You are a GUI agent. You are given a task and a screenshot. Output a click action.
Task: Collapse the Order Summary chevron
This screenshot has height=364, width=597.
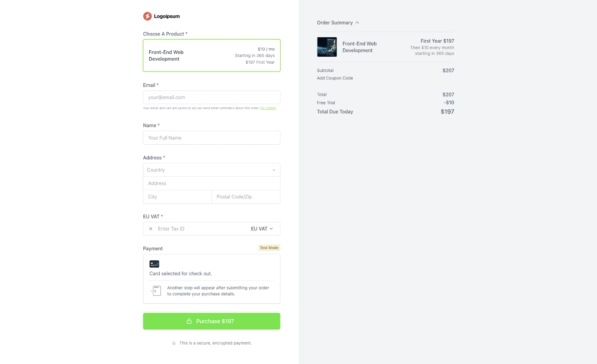tap(357, 23)
